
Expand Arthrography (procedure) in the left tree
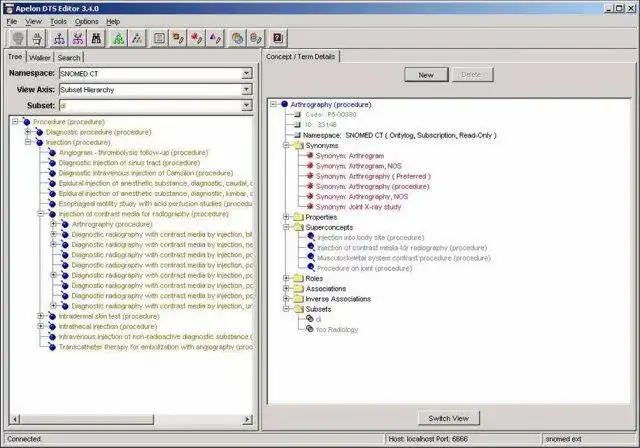(53, 224)
